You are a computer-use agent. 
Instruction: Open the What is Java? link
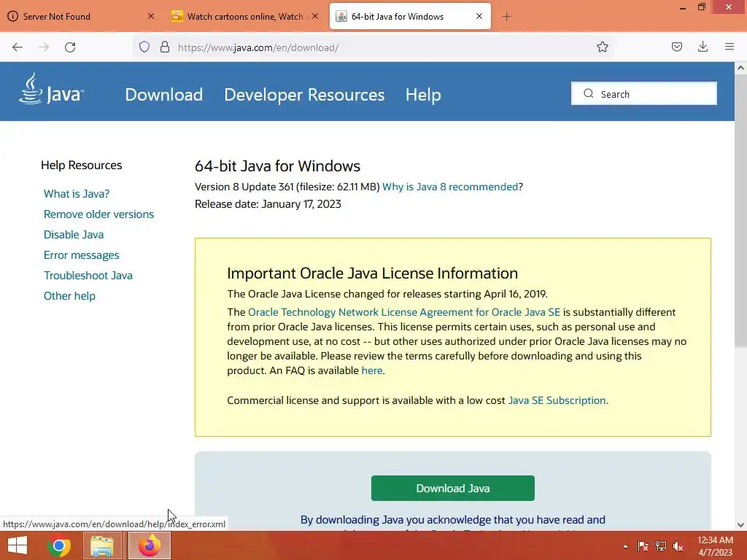pyautogui.click(x=77, y=194)
